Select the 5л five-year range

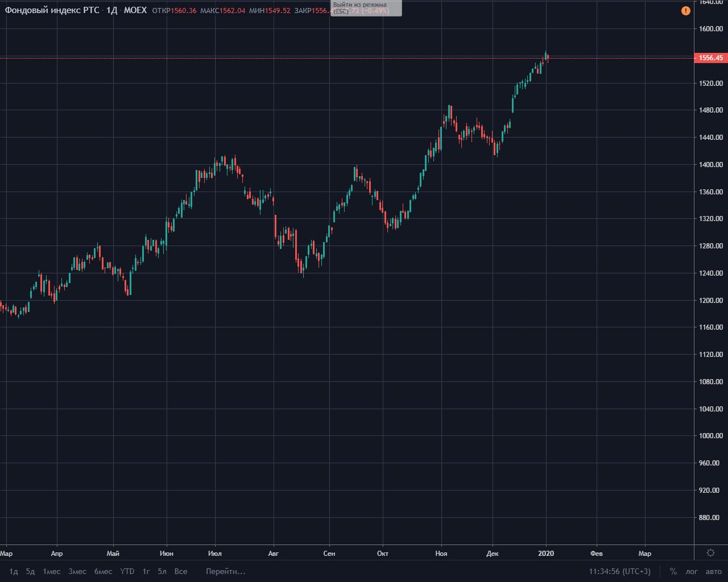[162, 571]
